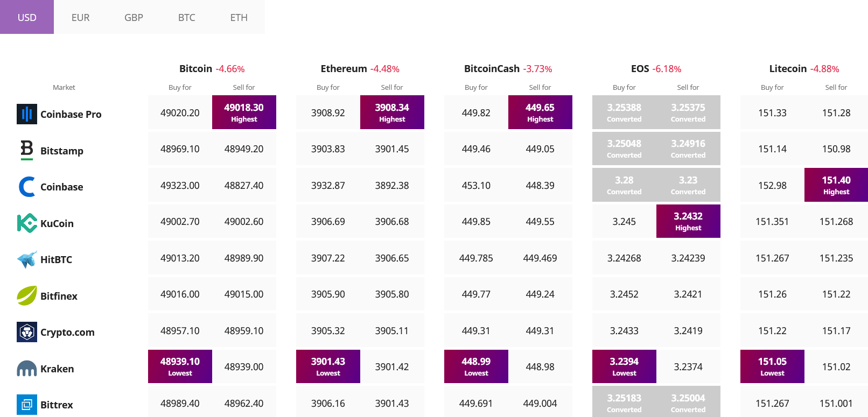868x417 pixels.
Task: Click Crypto.com Bitcoin sell price 48959.10
Action: tap(244, 330)
